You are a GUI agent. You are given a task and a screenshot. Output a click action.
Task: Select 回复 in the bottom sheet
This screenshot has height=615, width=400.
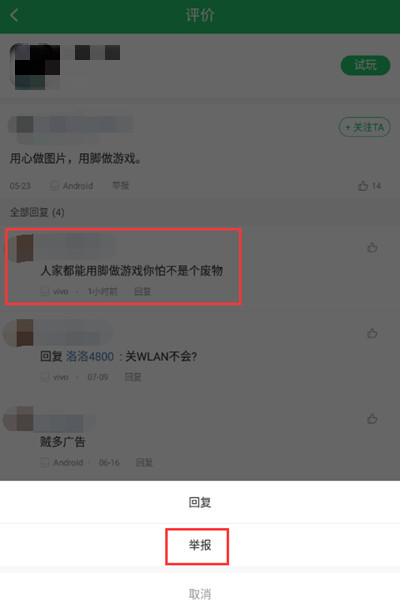tap(200, 502)
